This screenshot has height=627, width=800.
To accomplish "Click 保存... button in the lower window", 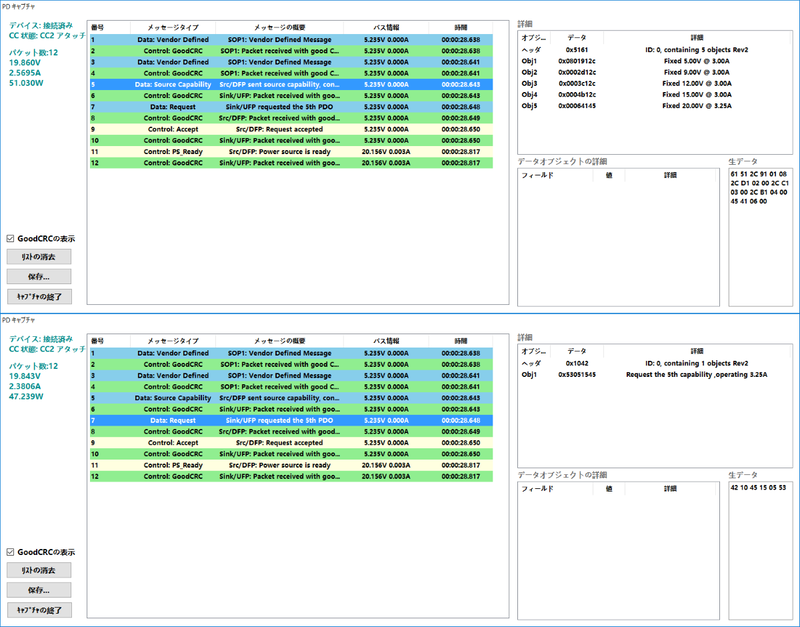I will (39, 590).
